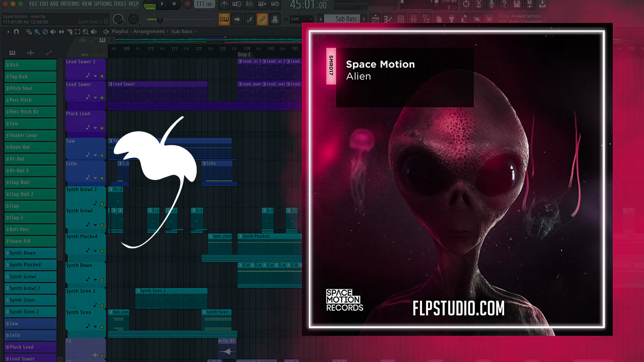The image size is (644, 362).
Task: Mute the Saw track with its LED
Action: (102, 155)
